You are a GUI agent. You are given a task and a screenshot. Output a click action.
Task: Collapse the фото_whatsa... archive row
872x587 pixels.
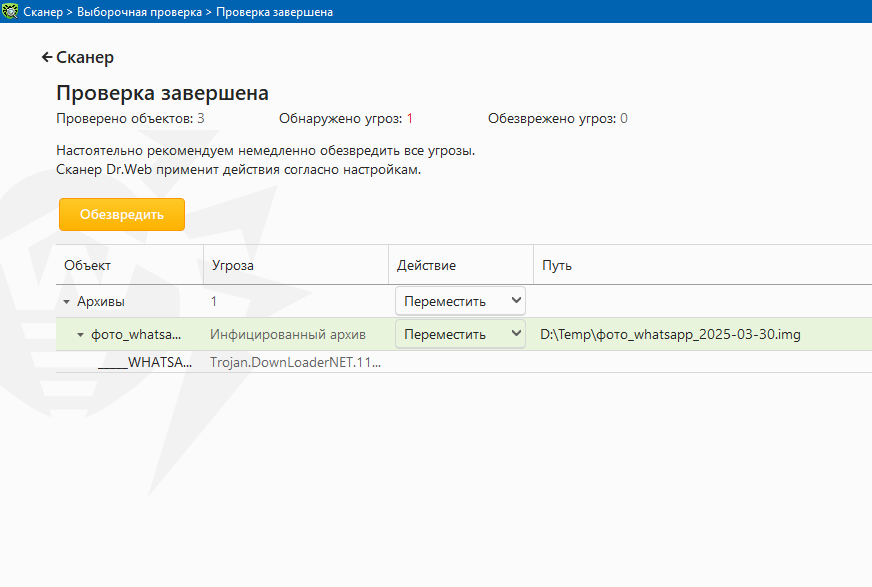pyautogui.click(x=81, y=335)
